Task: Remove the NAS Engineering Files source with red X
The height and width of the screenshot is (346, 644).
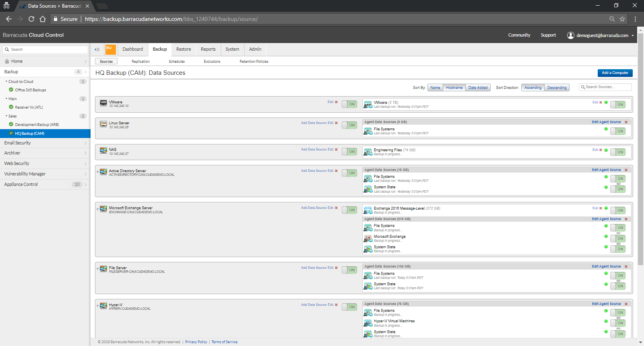Action: click(601, 150)
